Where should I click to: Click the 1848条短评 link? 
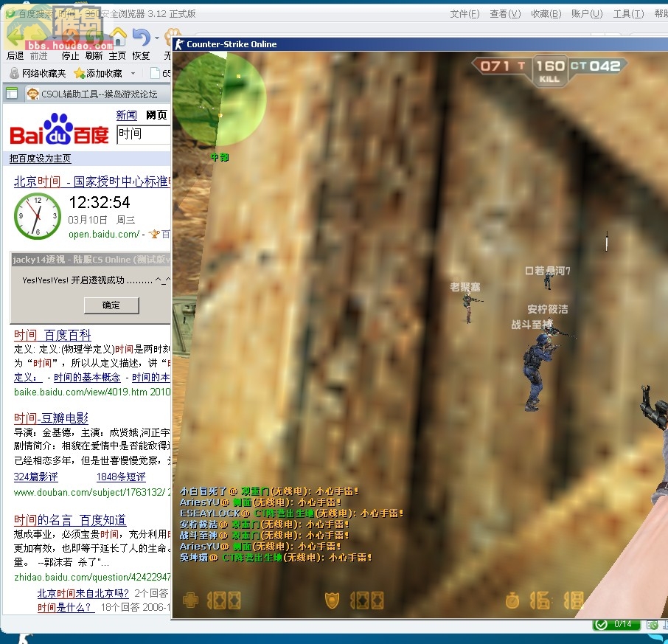[x=121, y=477]
